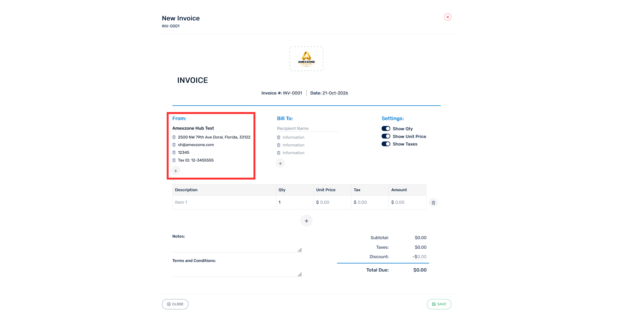Click the Item 1 description field
Image resolution: width=644 pixels, height=322 pixels.
point(224,202)
